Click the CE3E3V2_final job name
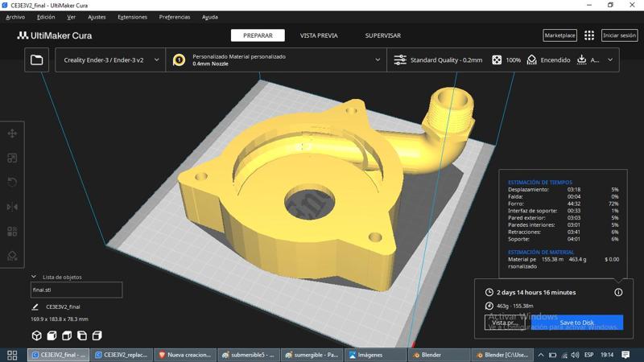Viewport: 644px width, 362px height. coord(63,306)
